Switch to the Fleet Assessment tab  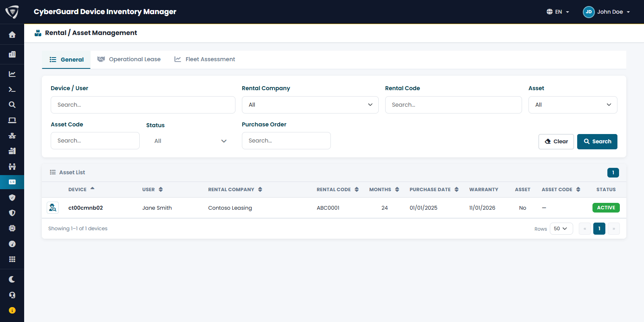click(x=204, y=59)
